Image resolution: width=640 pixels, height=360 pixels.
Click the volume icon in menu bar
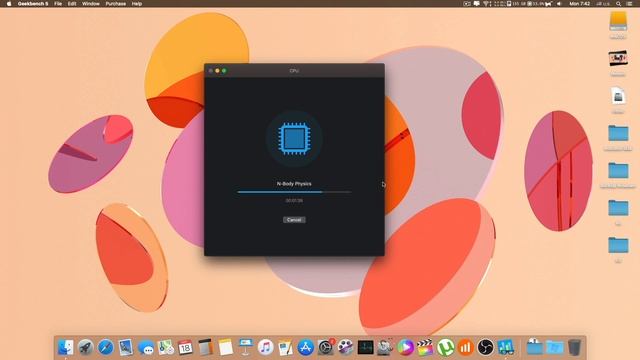559,4
